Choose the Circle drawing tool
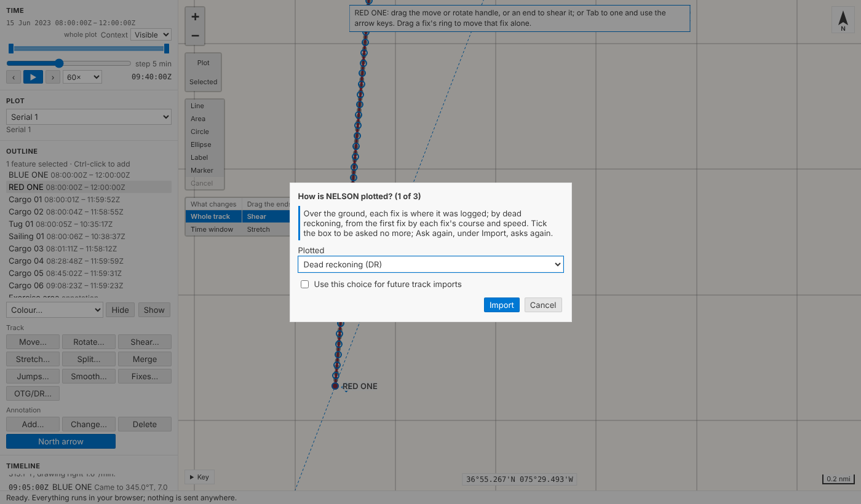 point(205,132)
